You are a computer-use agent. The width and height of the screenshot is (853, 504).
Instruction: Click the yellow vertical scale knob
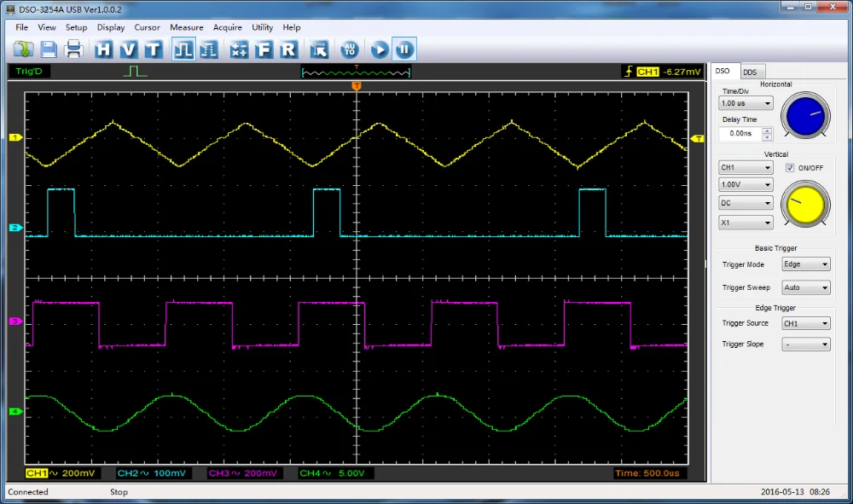point(805,204)
